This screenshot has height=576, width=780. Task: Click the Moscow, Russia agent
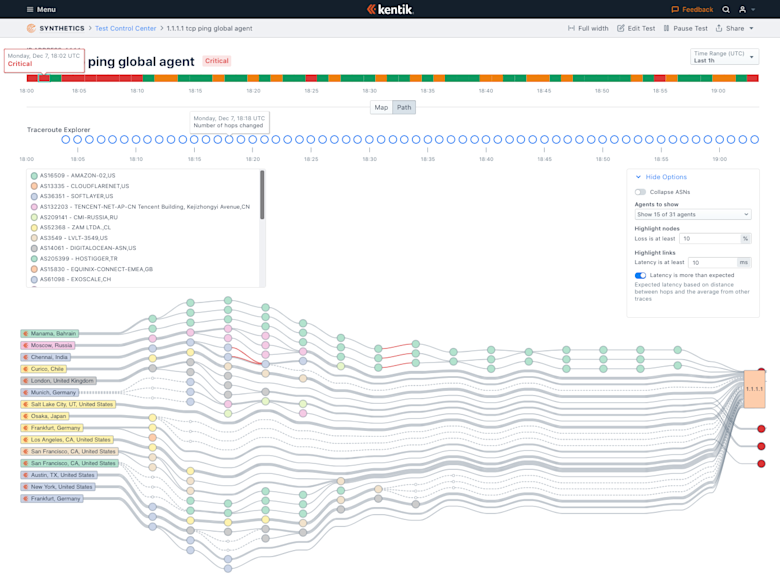(48, 346)
